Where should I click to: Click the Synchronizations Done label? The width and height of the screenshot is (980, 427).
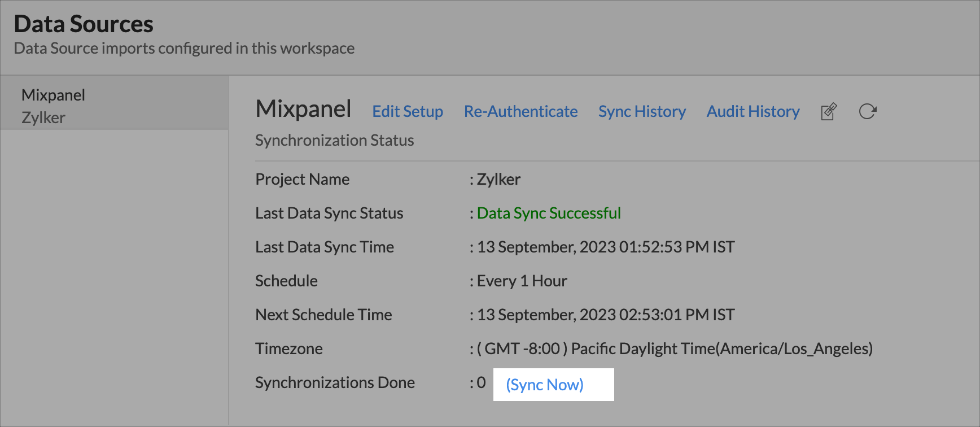(x=335, y=382)
